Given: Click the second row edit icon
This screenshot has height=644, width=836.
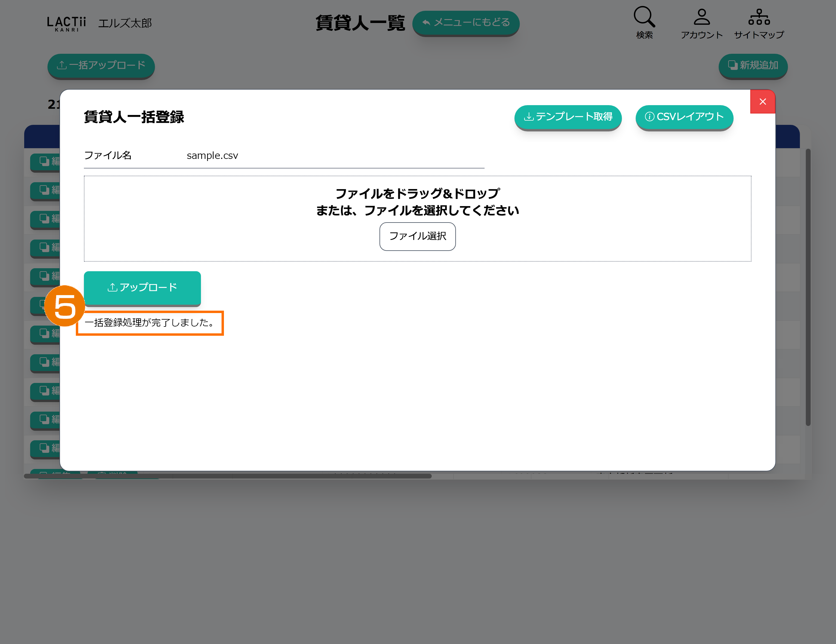Looking at the screenshot, I should point(45,190).
